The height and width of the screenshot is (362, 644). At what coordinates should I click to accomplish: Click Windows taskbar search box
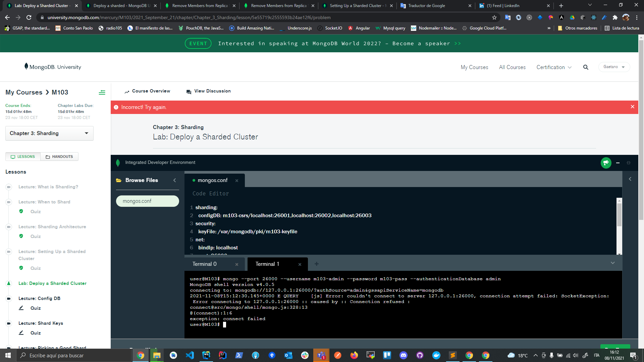click(74, 355)
